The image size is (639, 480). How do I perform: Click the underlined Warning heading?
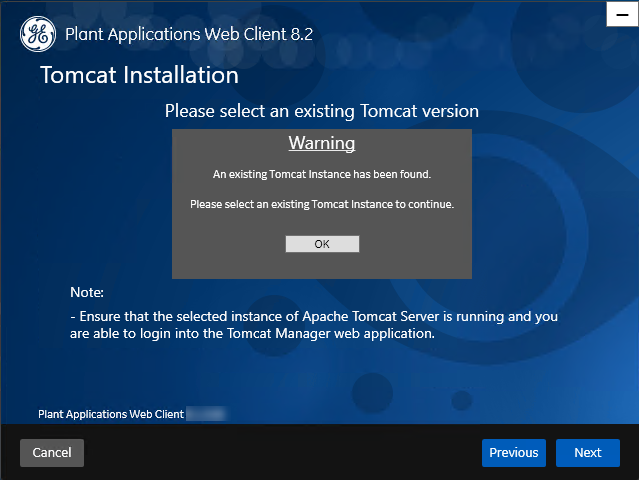pos(322,143)
